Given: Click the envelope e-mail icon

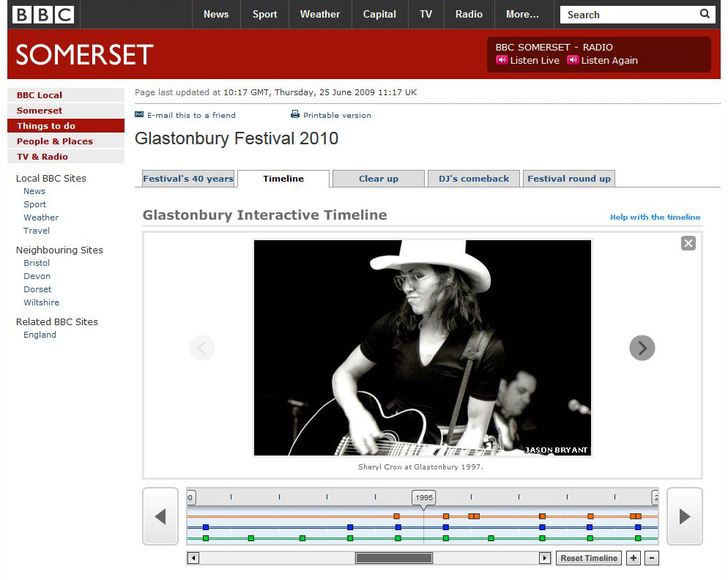Looking at the screenshot, I should point(139,115).
